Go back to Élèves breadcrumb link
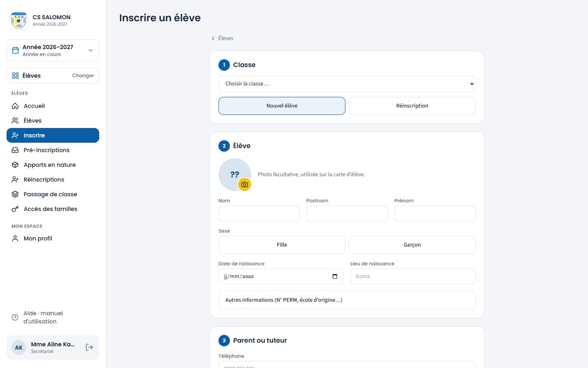Viewport: 588px width, 368px height. (222, 38)
